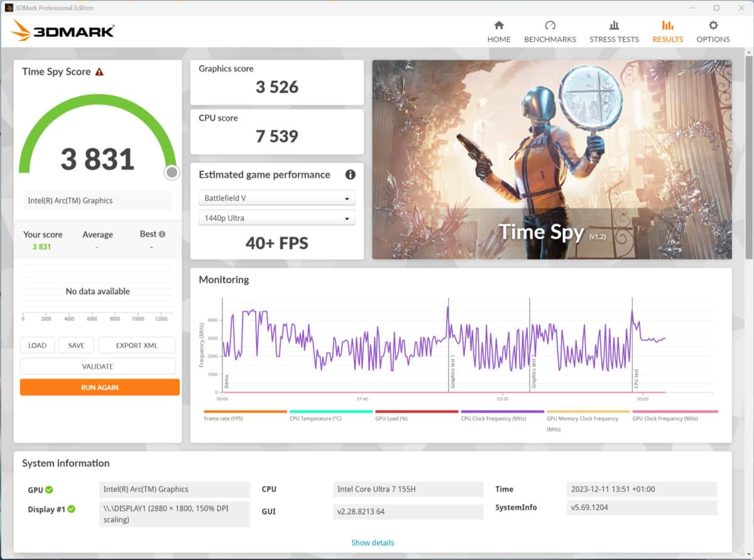Expand the 1440p Ultra preset dropdown
Viewport: 754px width, 560px height.
[277, 218]
